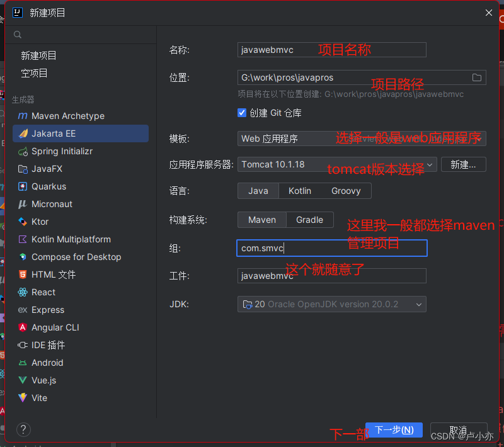Click the folder icon beside 位置 field
This screenshot has height=447, width=504.
(477, 77)
